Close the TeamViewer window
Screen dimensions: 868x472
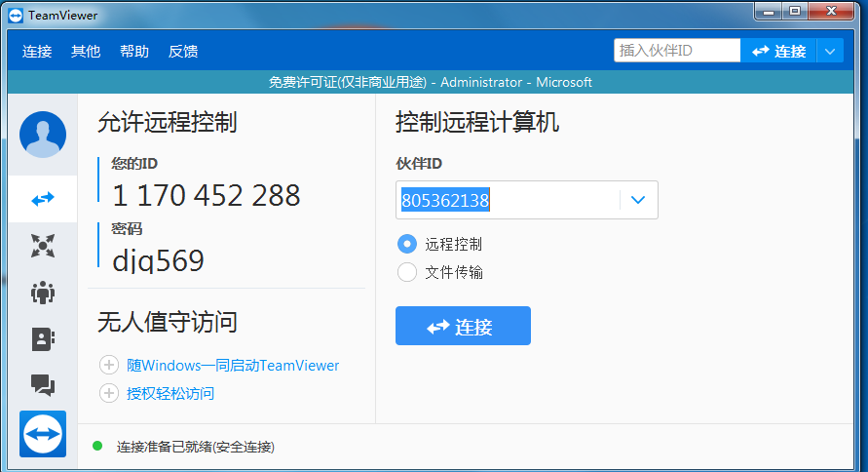pyautogui.click(x=831, y=11)
